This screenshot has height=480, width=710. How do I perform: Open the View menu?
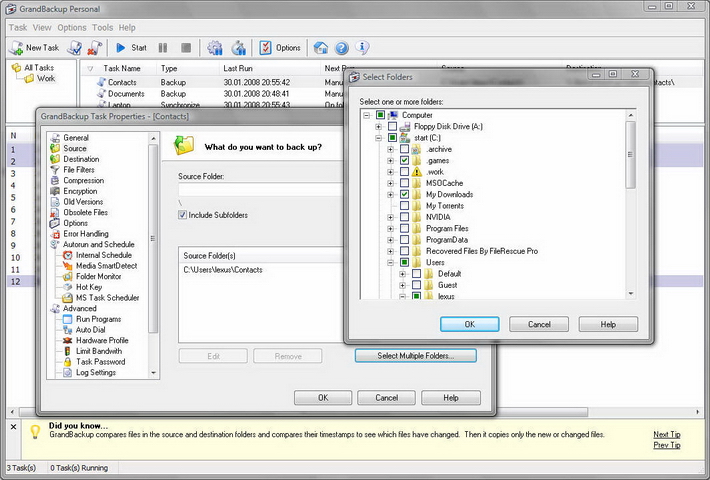(x=42, y=28)
